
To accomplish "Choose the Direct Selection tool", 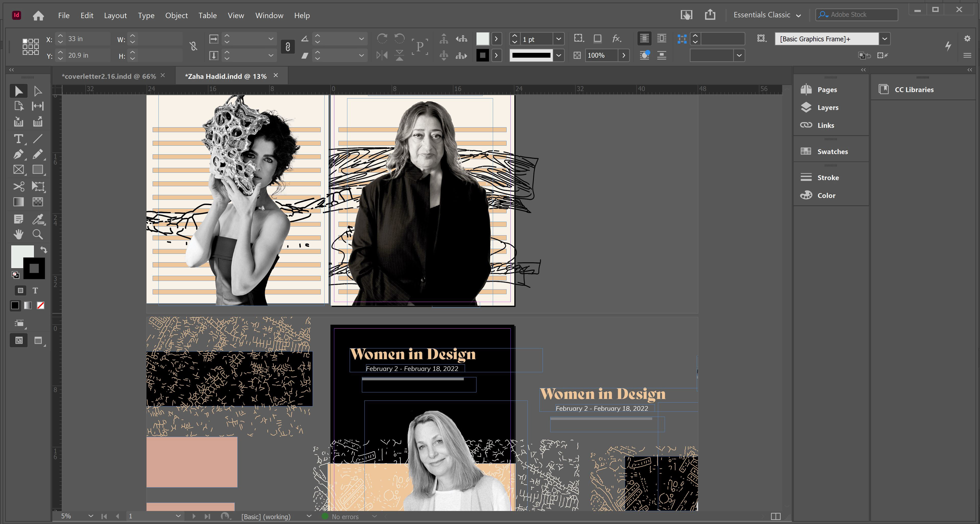I will [38, 91].
